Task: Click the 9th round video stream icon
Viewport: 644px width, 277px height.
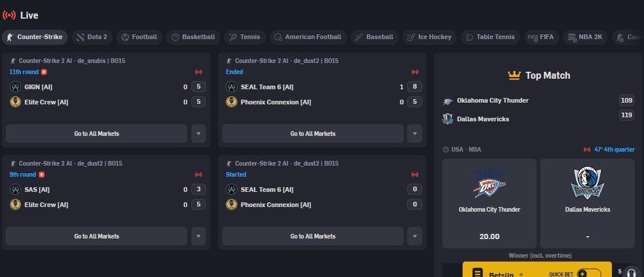Action: (41, 175)
